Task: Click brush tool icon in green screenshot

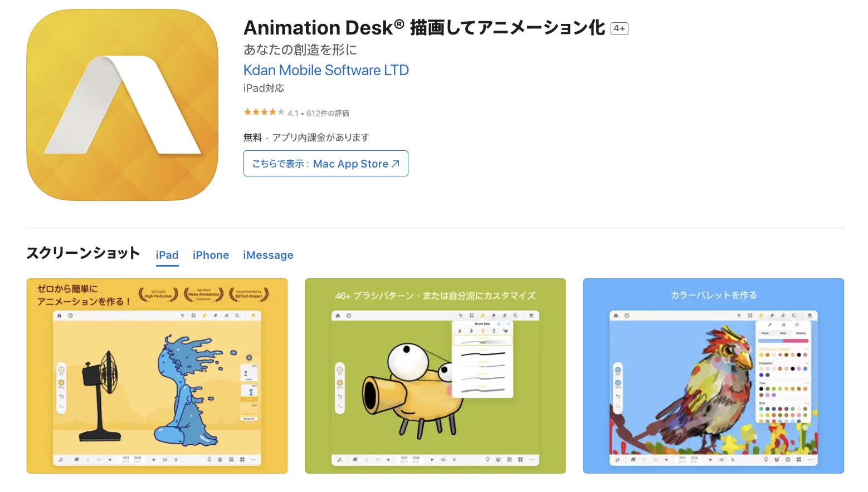Action: (482, 316)
